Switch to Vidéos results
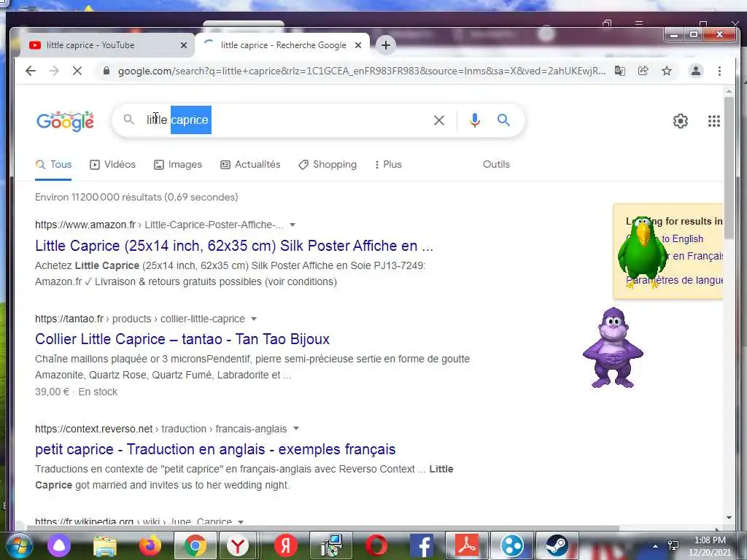747x560 pixels. coord(113,164)
